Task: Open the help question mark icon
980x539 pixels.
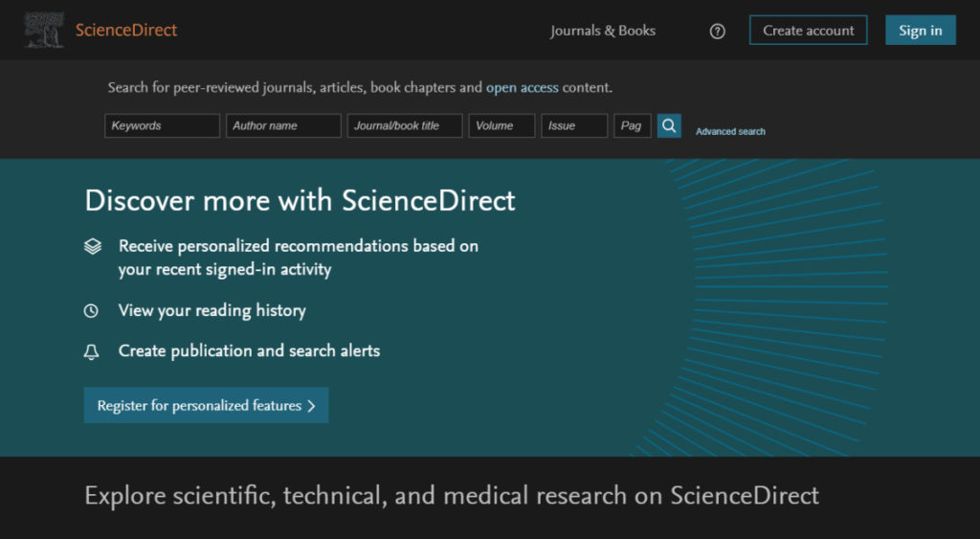Action: point(718,31)
